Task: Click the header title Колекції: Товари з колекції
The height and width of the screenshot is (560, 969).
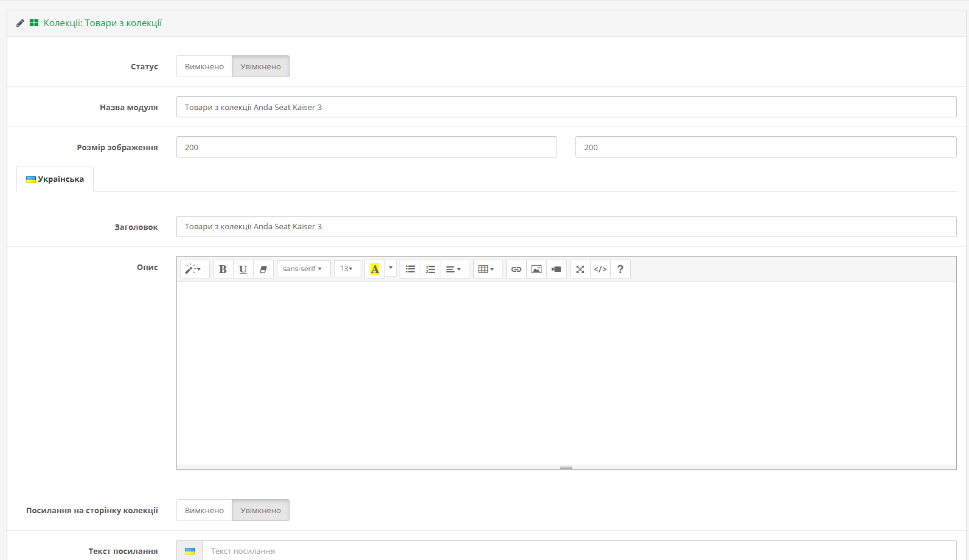Action: 103,23
